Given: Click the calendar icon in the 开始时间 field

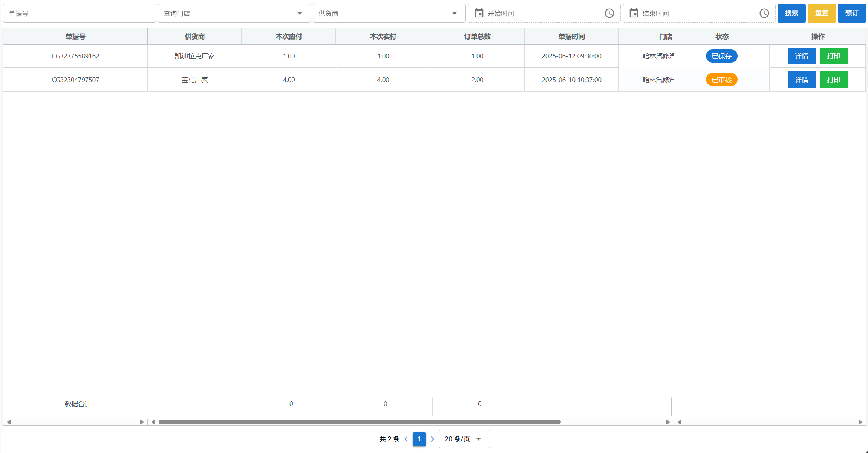Looking at the screenshot, I should [x=479, y=13].
